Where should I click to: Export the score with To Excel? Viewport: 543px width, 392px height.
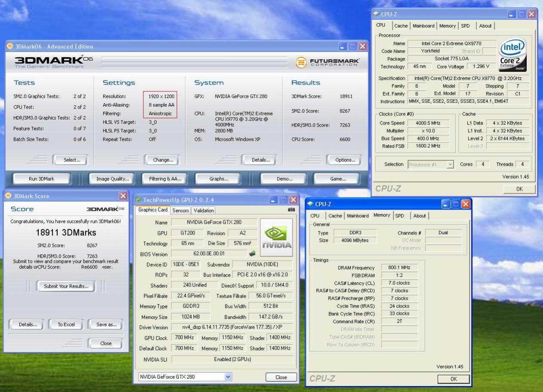click(66, 324)
